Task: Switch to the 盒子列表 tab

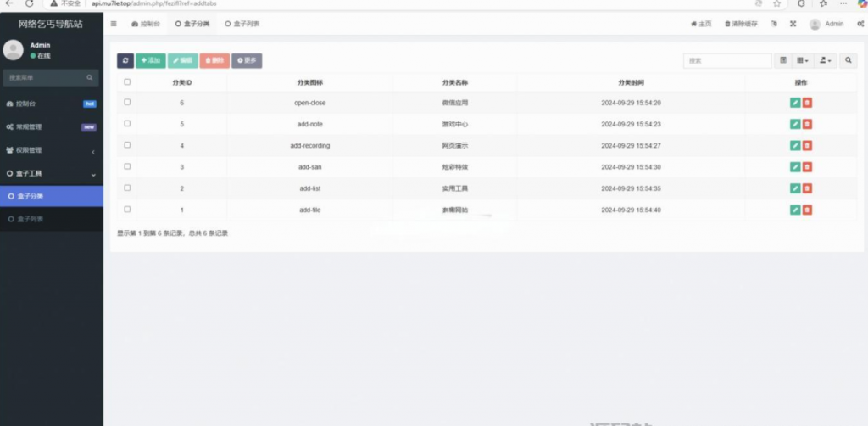Action: click(x=242, y=24)
